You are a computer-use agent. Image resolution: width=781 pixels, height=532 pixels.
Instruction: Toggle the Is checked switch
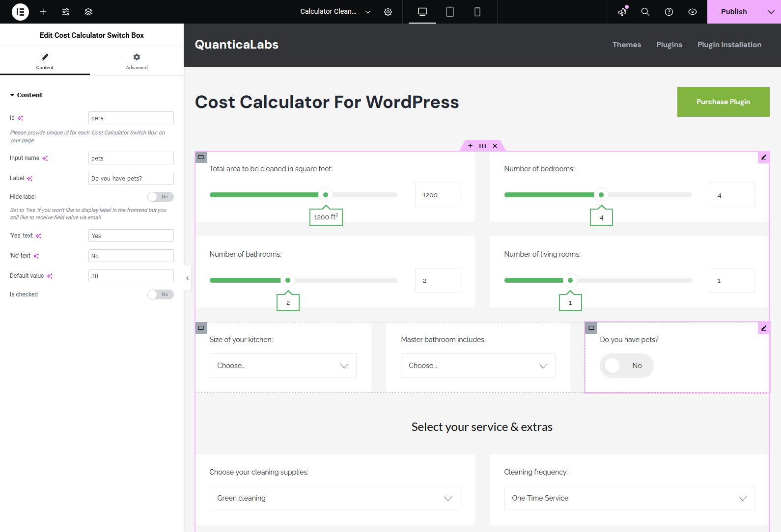[x=161, y=294]
